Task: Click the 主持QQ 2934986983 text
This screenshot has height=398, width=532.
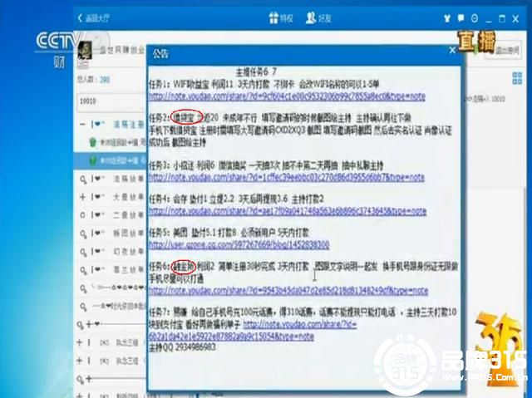Action: (183, 347)
